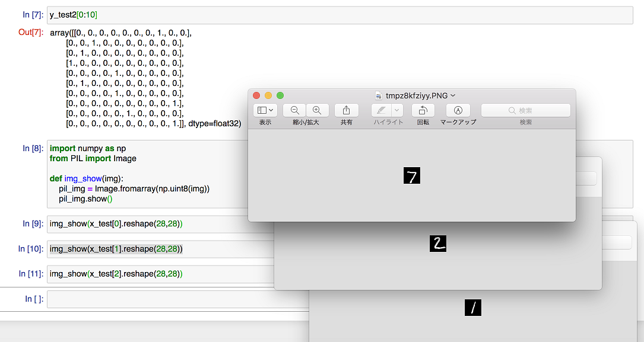
Task: Select cell with img_show(x_test[0])
Action: [148, 224]
